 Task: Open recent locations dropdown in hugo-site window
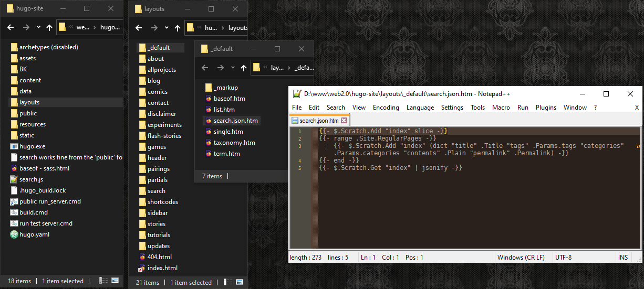[x=38, y=27]
